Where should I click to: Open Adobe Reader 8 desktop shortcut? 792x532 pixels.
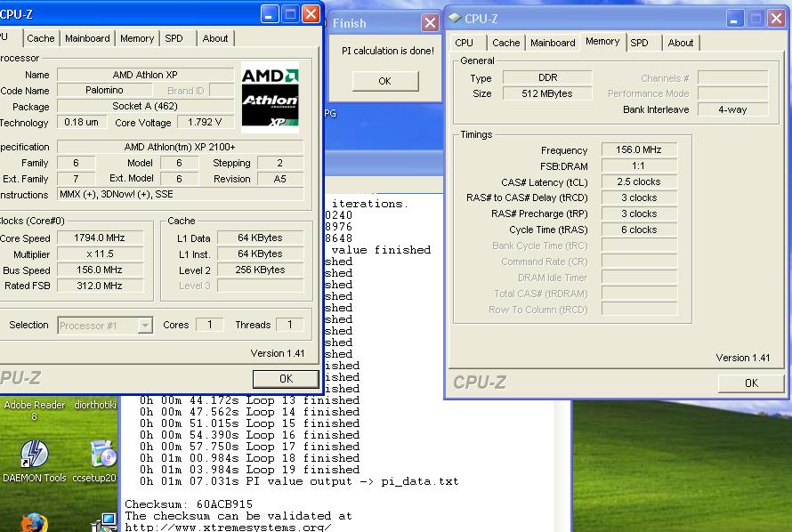tap(35, 410)
